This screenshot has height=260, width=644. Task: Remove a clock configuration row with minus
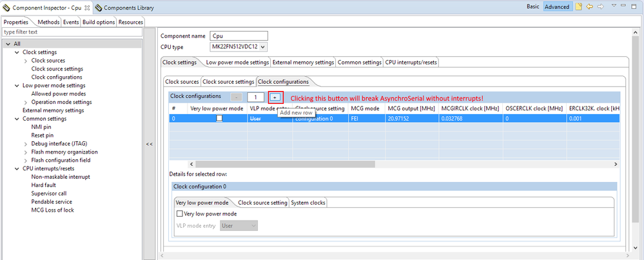click(236, 97)
